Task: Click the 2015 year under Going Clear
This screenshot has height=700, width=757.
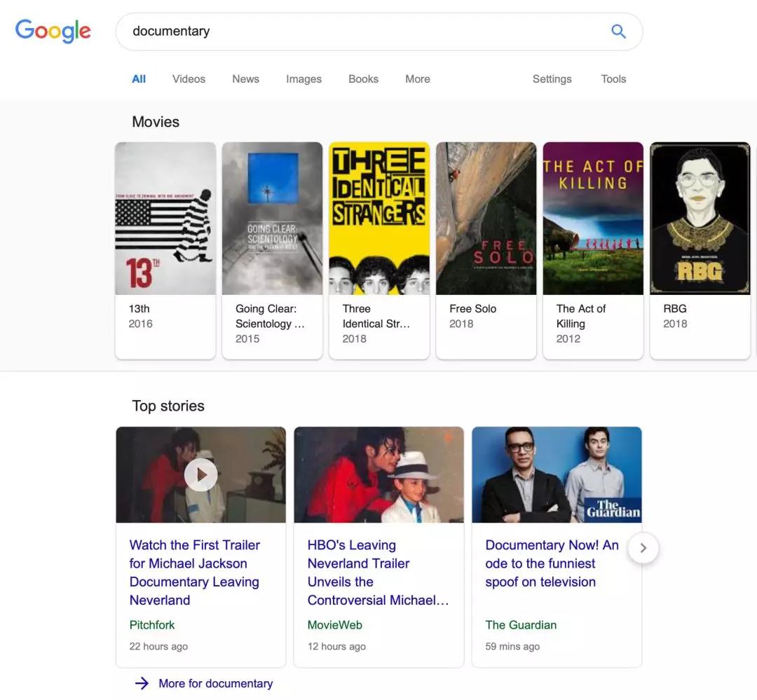Action: (x=247, y=339)
